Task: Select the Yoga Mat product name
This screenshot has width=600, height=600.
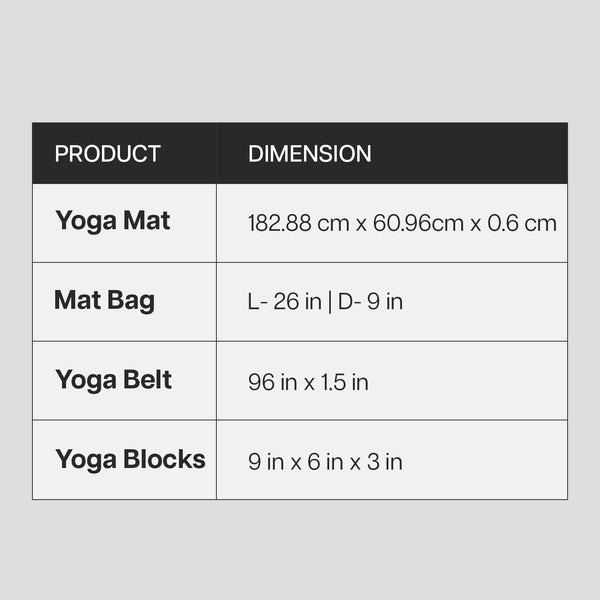Action: pos(113,220)
